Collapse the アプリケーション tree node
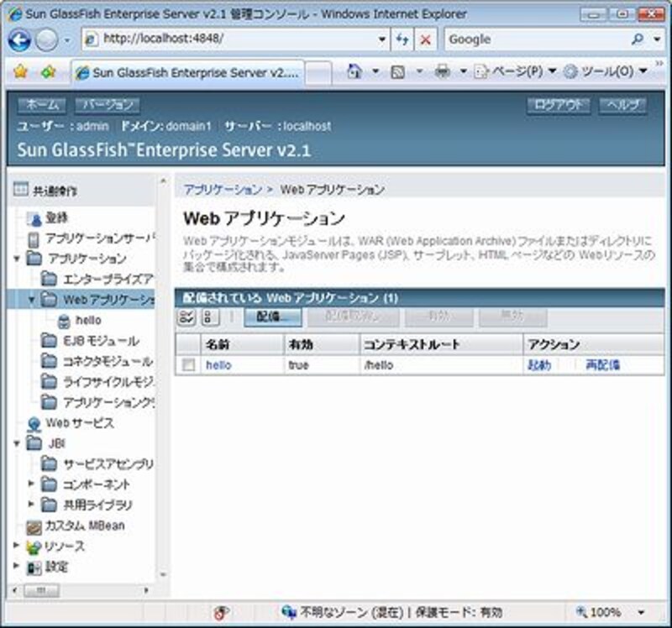 coord(18,259)
